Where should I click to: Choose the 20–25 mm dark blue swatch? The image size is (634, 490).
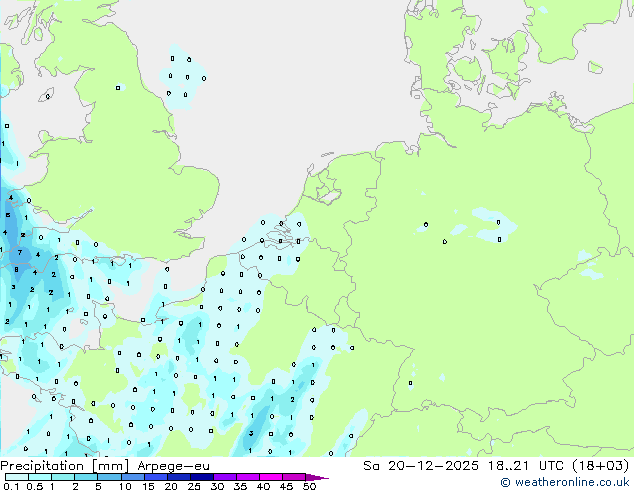(179, 477)
